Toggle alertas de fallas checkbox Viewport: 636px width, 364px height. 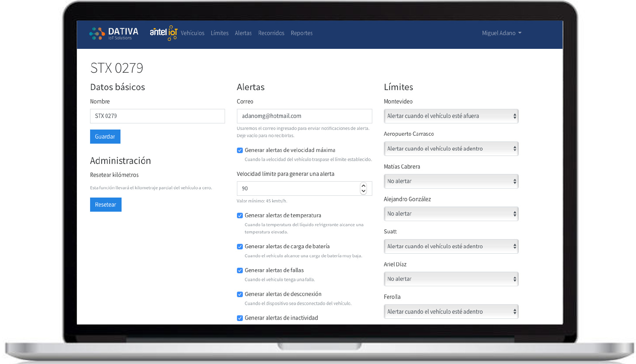coord(240,270)
